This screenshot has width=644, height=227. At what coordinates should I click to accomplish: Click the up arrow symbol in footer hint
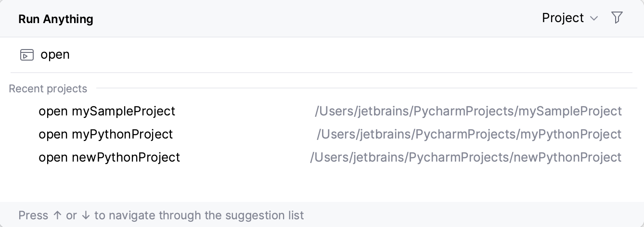(x=57, y=215)
